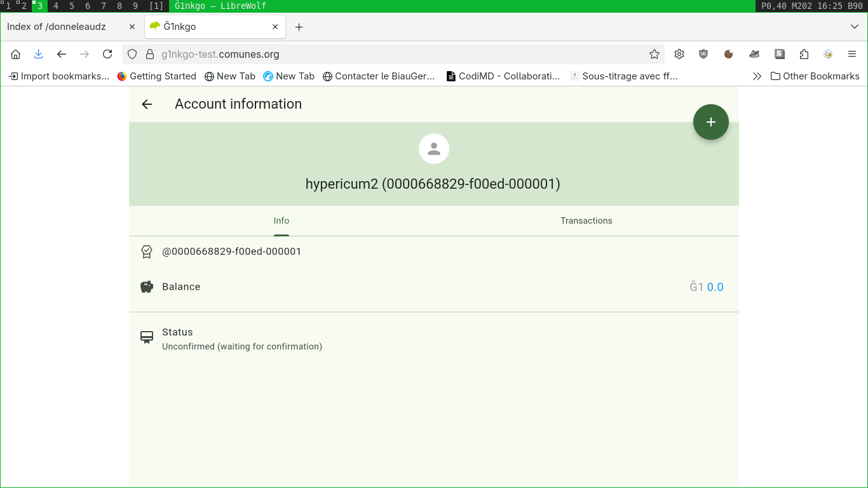Open the uBlock Origin extension
This screenshot has height=488, width=868.
point(703,55)
